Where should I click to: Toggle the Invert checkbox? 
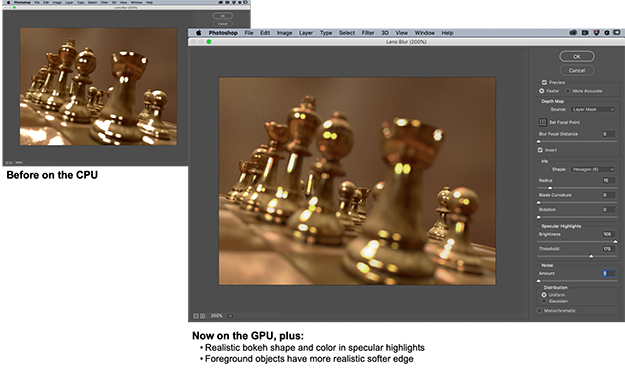540,150
